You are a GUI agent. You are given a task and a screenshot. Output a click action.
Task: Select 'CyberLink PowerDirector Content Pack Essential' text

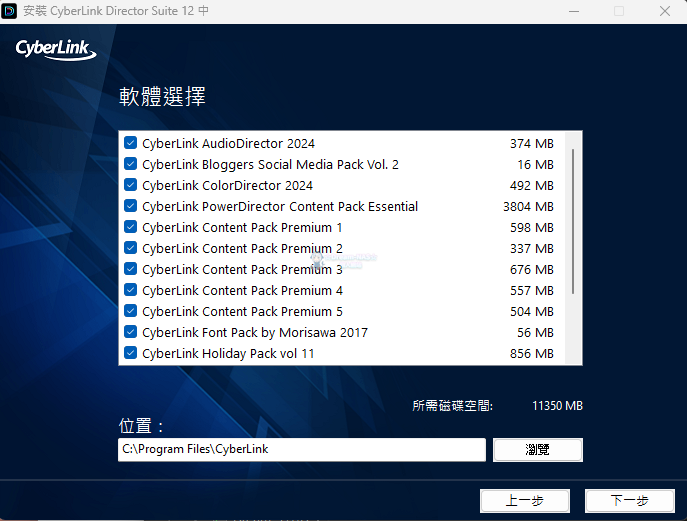click(x=280, y=206)
